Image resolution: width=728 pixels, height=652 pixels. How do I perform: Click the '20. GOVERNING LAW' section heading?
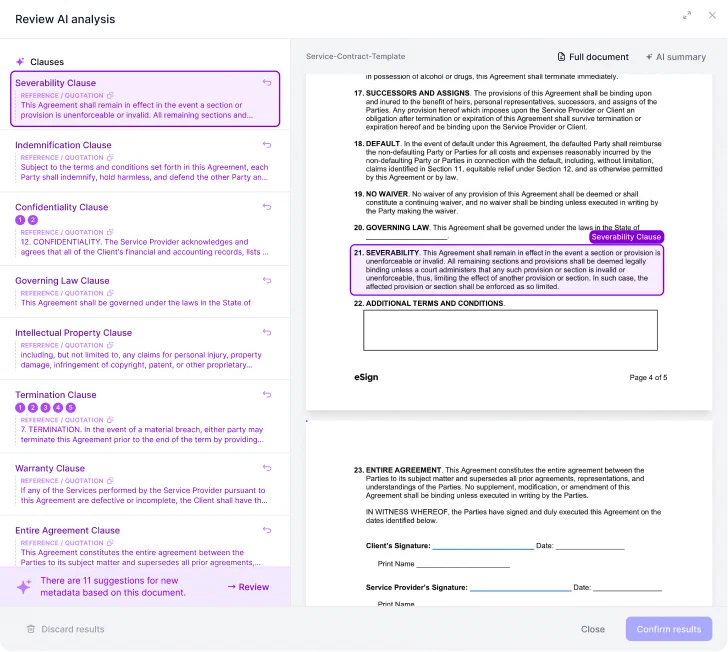[391, 228]
